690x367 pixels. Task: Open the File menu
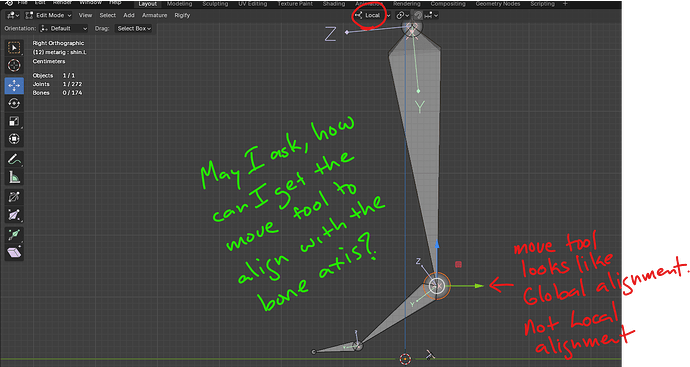coord(22,2)
